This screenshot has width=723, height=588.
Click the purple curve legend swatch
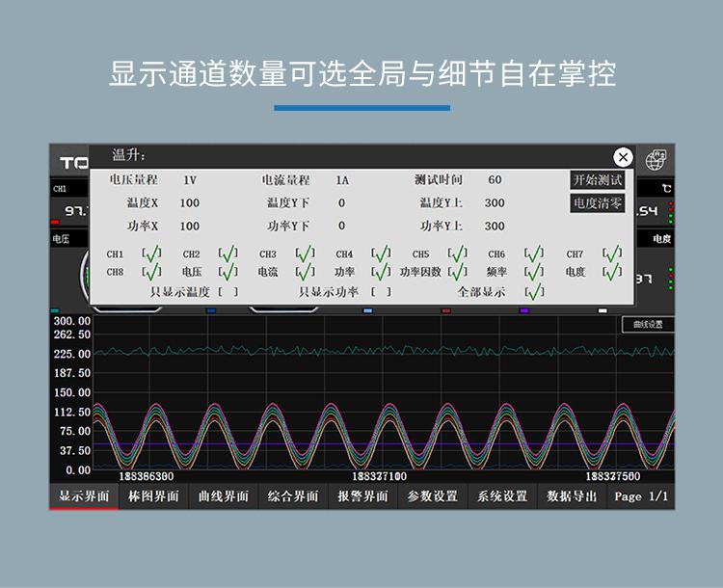524,311
